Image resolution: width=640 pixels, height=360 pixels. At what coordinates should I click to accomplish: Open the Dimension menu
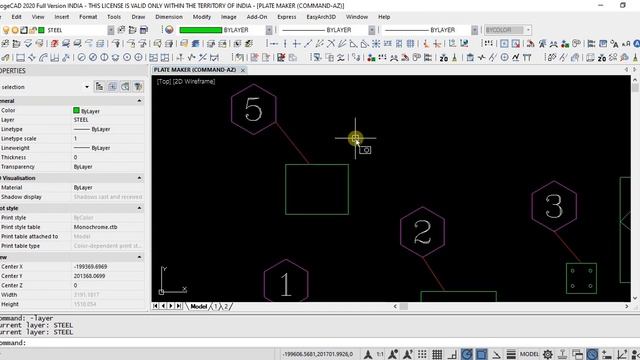[169, 17]
